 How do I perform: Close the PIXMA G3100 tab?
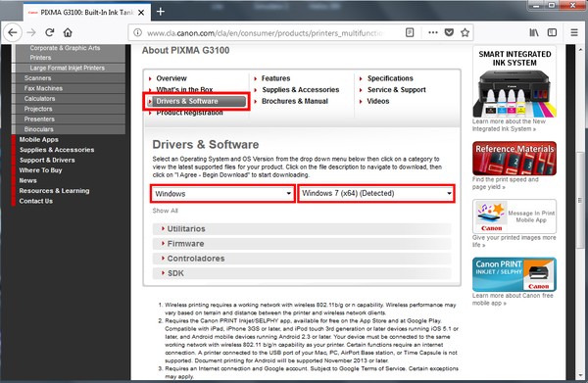click(x=141, y=13)
